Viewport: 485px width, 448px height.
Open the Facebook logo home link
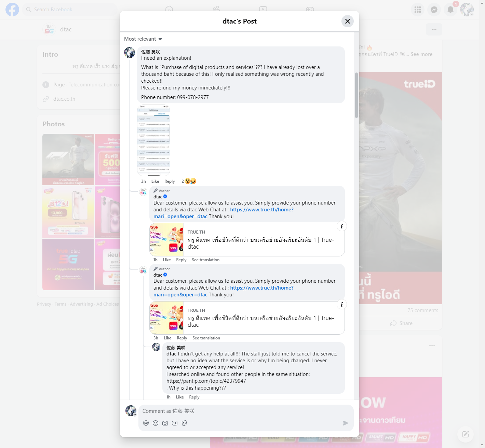12,10
